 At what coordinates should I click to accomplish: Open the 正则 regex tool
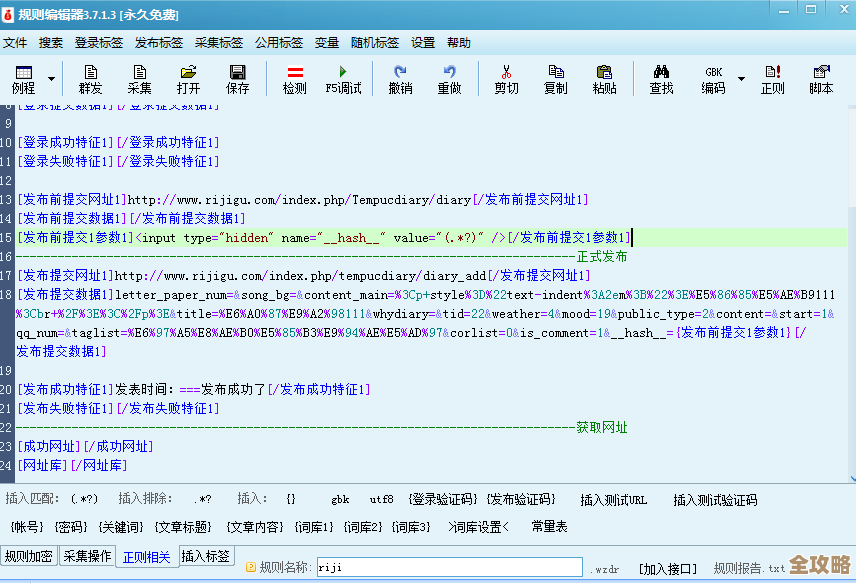click(x=772, y=79)
